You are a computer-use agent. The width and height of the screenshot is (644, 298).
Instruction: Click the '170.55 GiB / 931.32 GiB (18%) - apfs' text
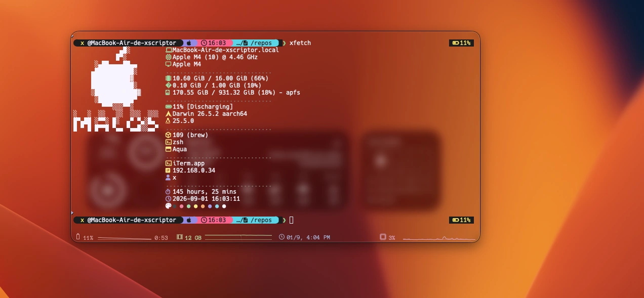click(x=236, y=93)
